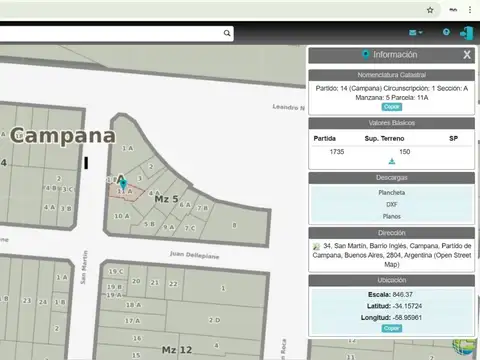Screen dimensions: 480x360
Task: Click the Sup. Terreno value 150
Action: click(x=405, y=152)
